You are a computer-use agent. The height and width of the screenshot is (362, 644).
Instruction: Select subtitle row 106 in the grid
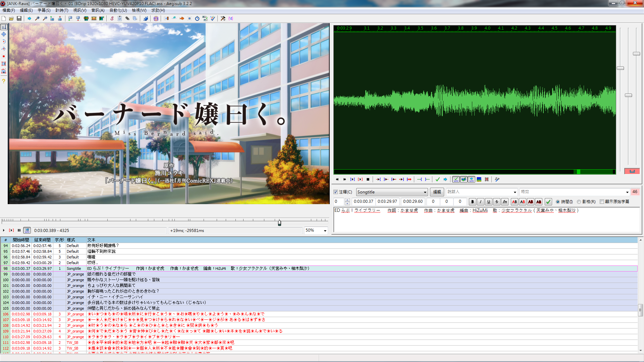point(319,314)
